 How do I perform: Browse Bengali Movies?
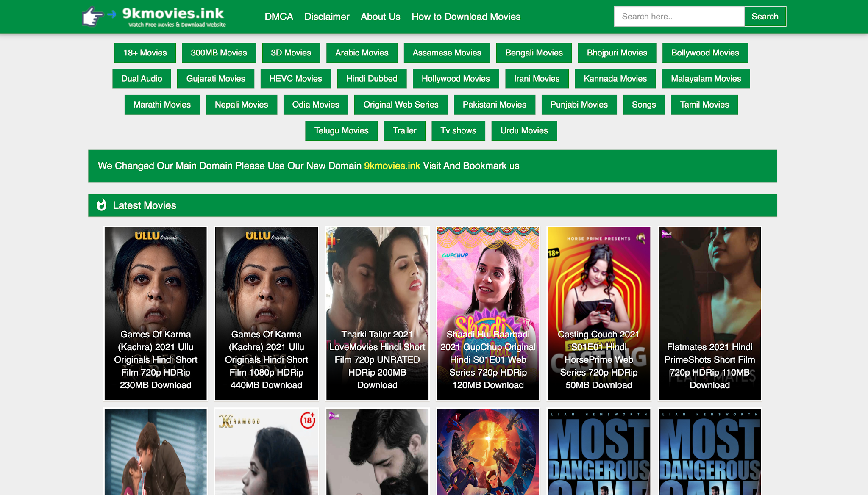(x=534, y=53)
